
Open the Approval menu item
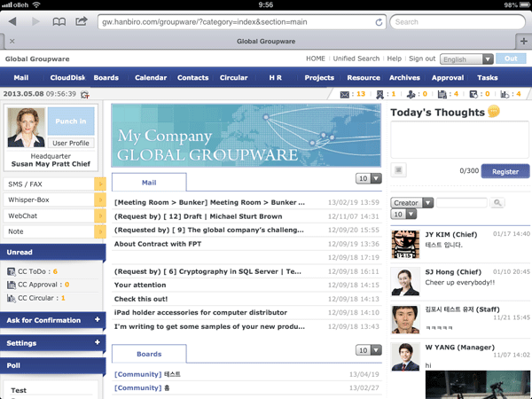(x=447, y=78)
